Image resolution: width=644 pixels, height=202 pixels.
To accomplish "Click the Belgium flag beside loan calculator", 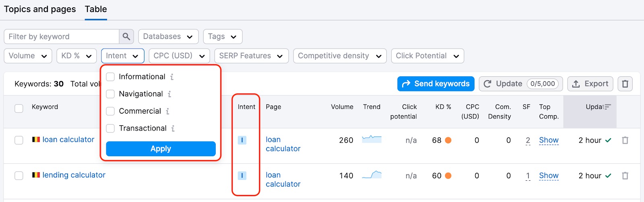I will click(36, 140).
